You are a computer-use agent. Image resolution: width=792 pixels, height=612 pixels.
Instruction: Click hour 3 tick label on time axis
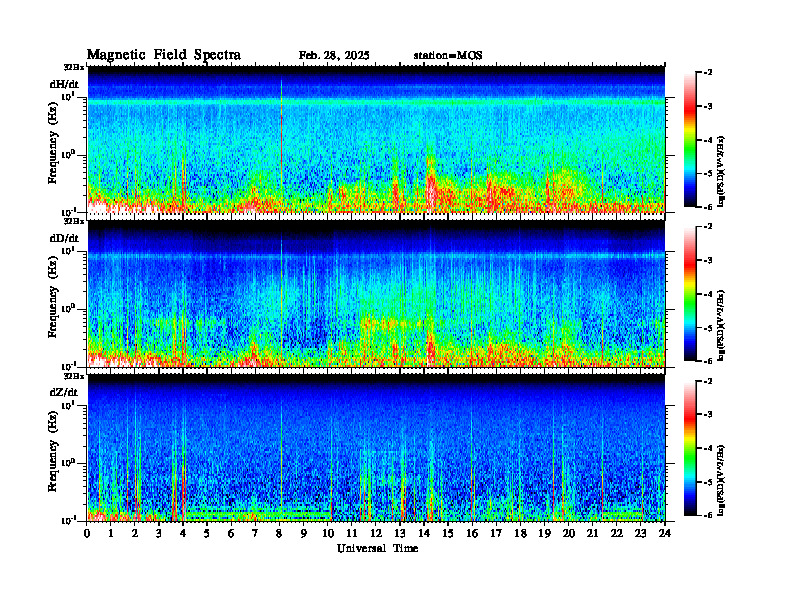159,533
